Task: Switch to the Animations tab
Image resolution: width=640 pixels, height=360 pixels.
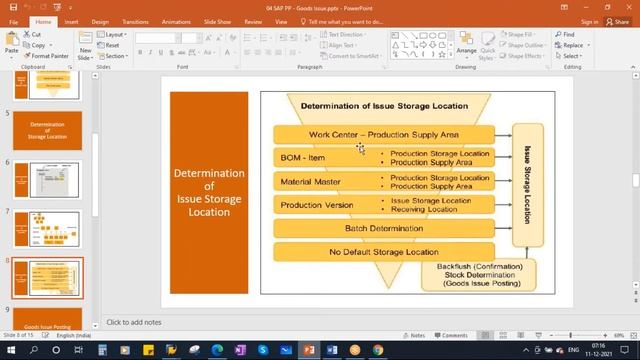Action: point(176,22)
